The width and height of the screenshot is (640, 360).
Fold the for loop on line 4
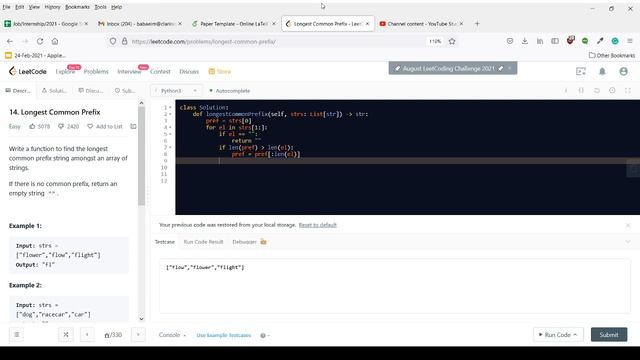tap(170, 127)
